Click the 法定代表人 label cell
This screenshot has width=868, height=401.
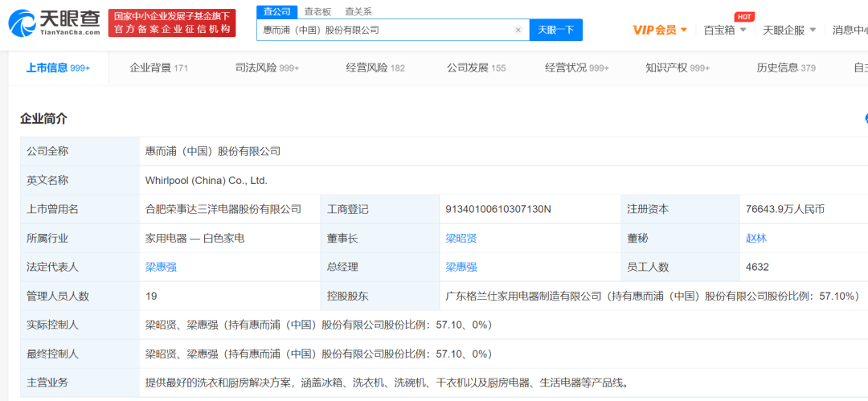coord(80,267)
